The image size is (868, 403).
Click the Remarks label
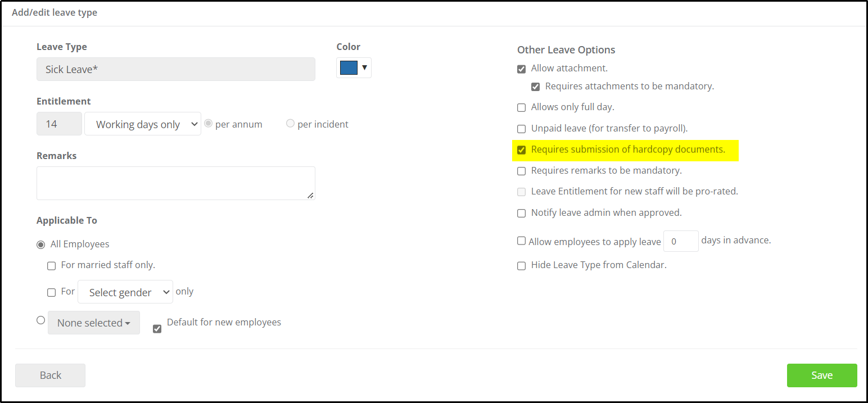[x=56, y=156]
